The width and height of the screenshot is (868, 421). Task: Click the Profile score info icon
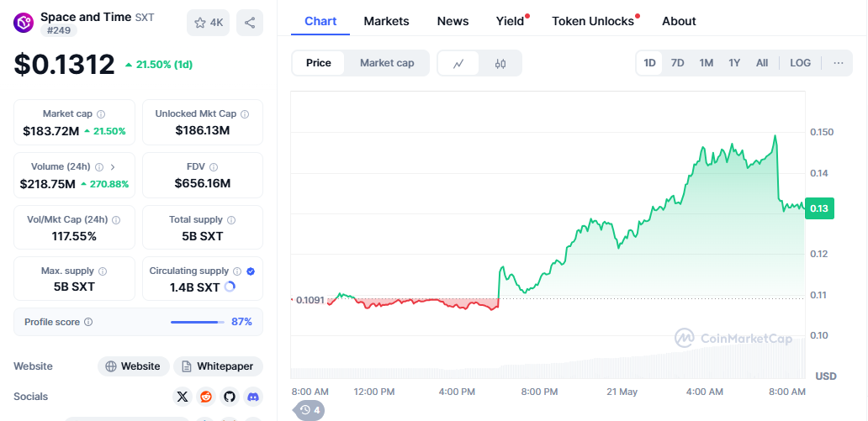click(88, 322)
